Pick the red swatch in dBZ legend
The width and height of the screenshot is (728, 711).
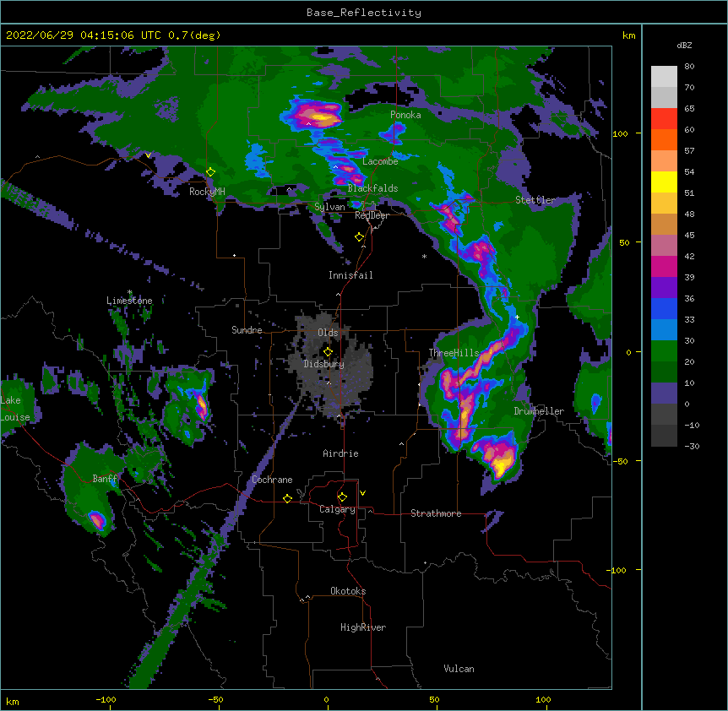[664, 119]
